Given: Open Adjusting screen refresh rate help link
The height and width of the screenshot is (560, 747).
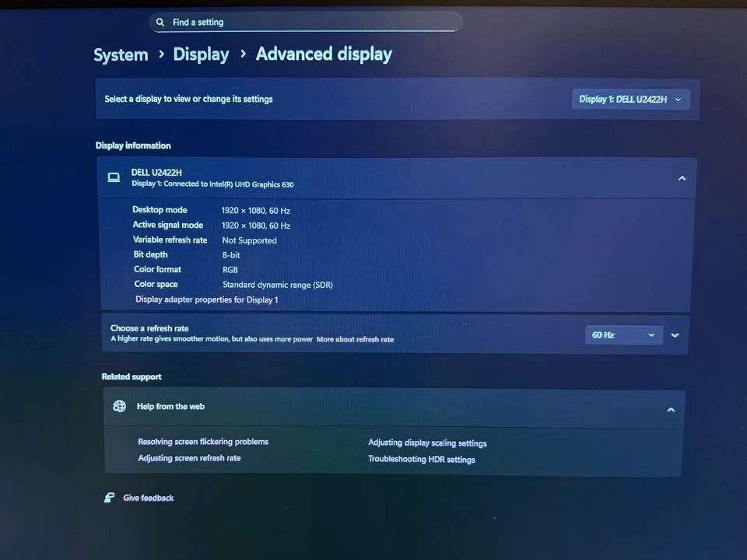Looking at the screenshot, I should pyautogui.click(x=189, y=458).
